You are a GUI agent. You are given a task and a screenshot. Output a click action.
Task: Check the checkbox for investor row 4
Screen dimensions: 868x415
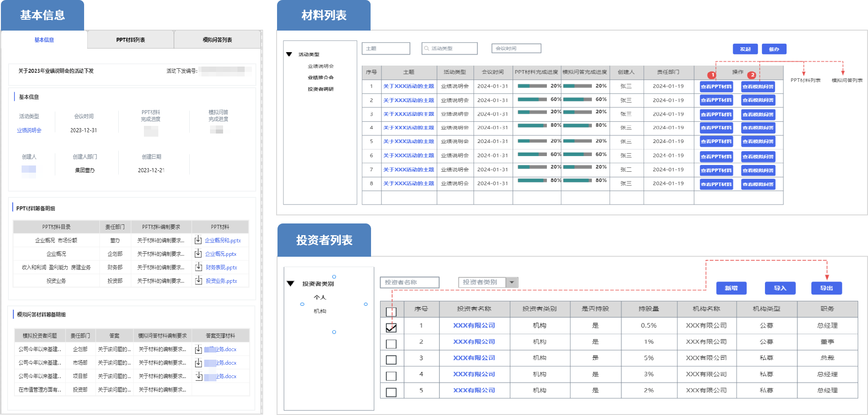391,376
